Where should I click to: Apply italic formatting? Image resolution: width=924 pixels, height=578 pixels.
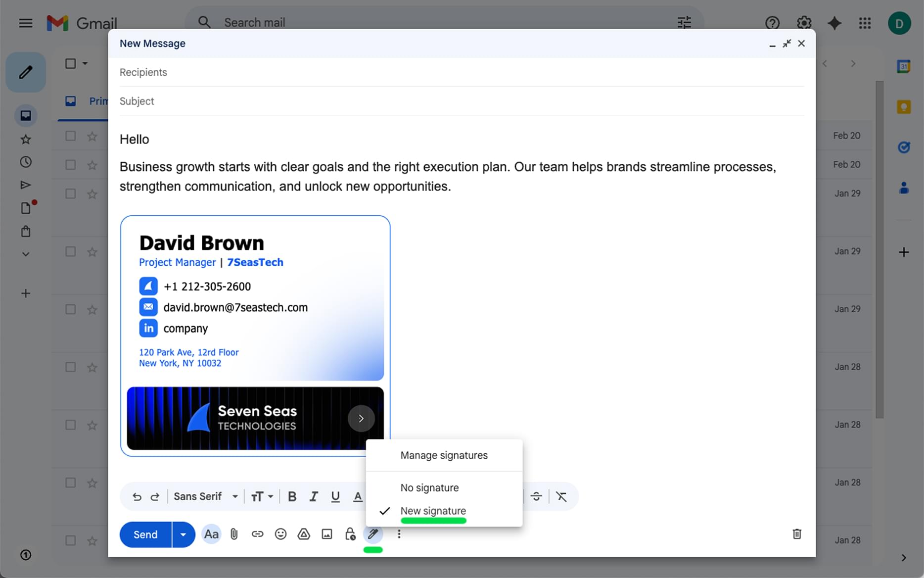click(314, 496)
